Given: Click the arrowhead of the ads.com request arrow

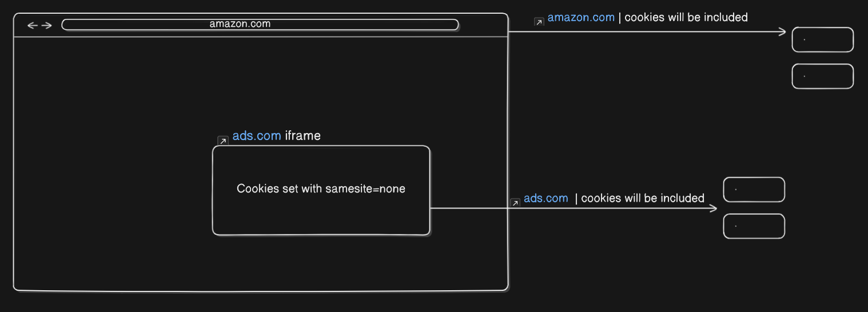Looking at the screenshot, I should (x=713, y=209).
